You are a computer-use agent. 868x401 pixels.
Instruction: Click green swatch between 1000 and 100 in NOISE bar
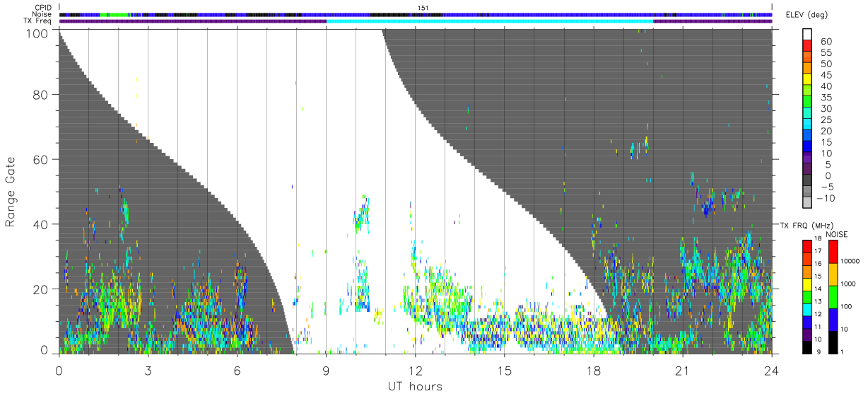(x=833, y=296)
